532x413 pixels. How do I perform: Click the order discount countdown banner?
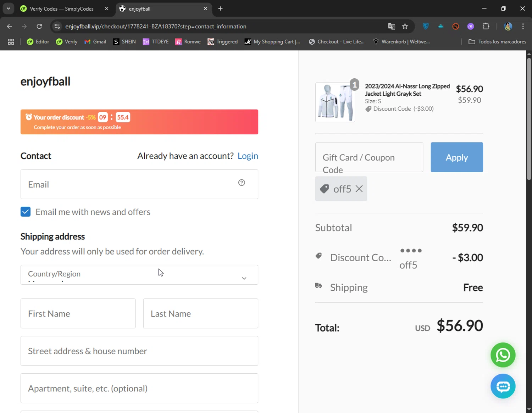(x=139, y=122)
